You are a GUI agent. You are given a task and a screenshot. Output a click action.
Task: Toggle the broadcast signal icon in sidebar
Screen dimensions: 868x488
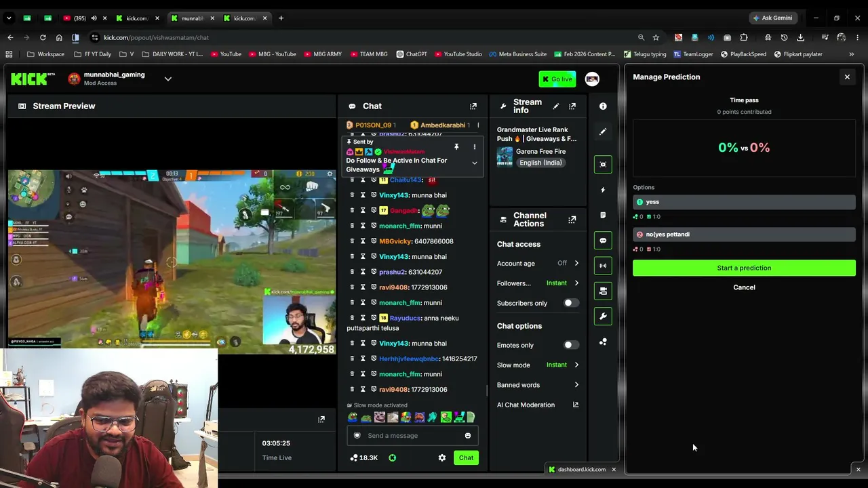point(603,266)
